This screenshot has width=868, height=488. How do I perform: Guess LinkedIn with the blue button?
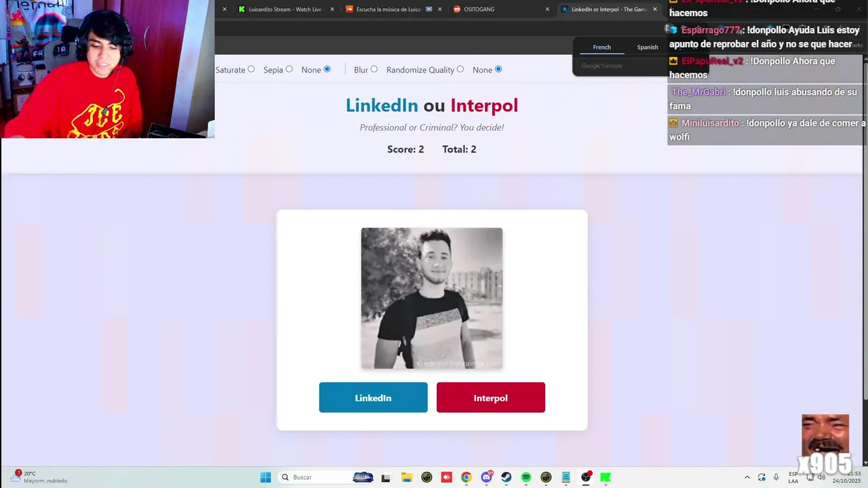click(x=373, y=398)
